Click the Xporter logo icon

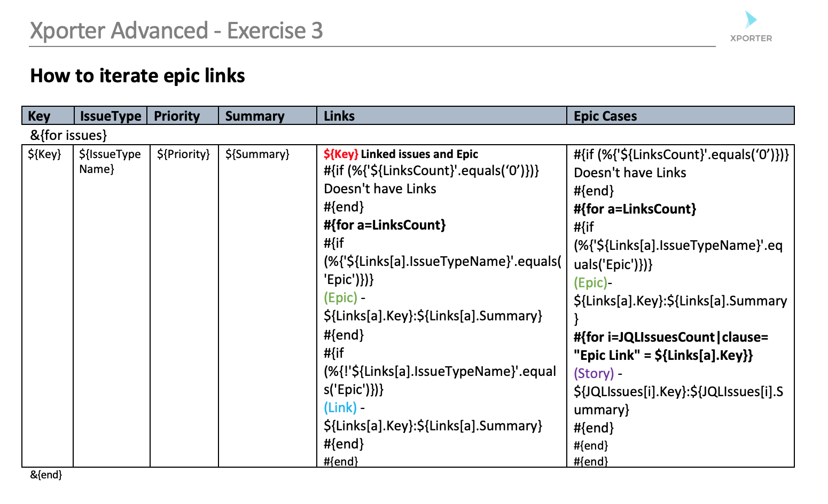pos(751,20)
